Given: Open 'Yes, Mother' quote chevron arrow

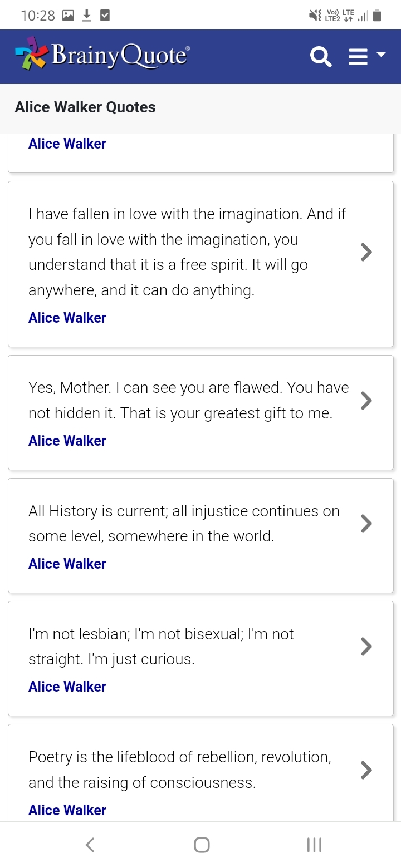Looking at the screenshot, I should click(x=366, y=400).
